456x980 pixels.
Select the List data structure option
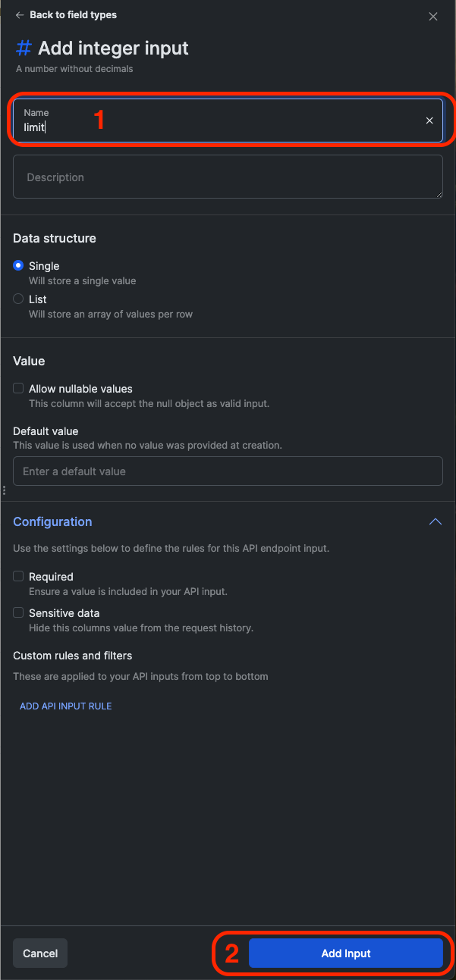pyautogui.click(x=18, y=299)
